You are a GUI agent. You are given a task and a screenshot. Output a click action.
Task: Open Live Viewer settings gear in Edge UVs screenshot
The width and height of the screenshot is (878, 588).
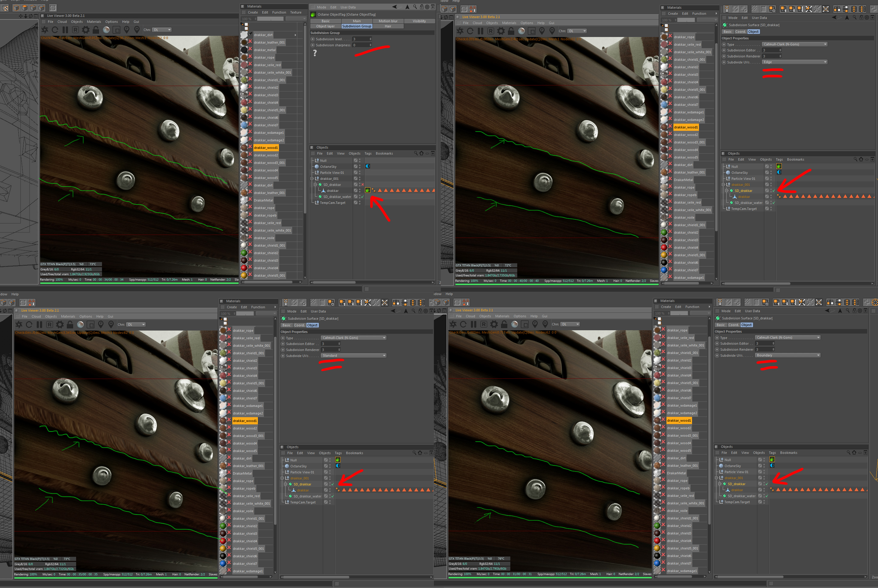[x=501, y=31]
